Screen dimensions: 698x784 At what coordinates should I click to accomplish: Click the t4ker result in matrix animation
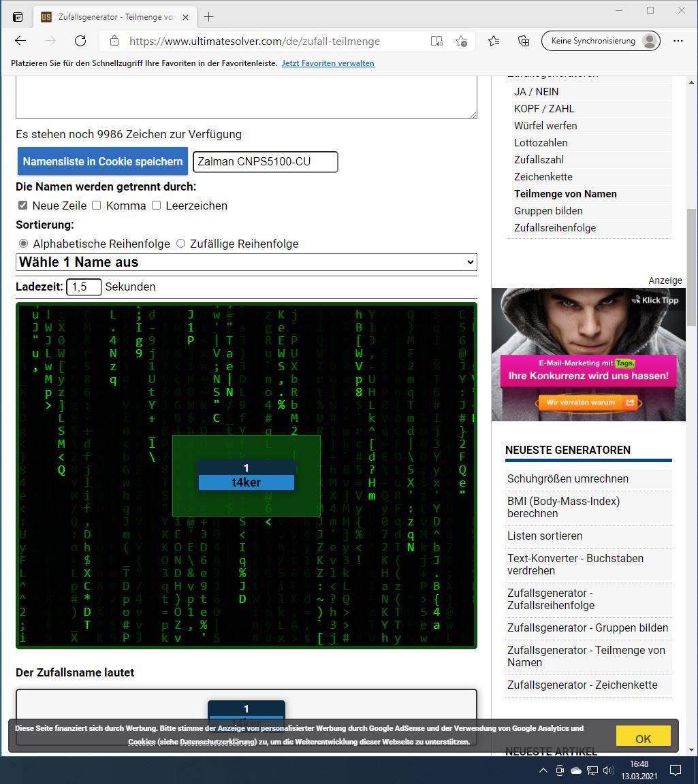pos(247,482)
